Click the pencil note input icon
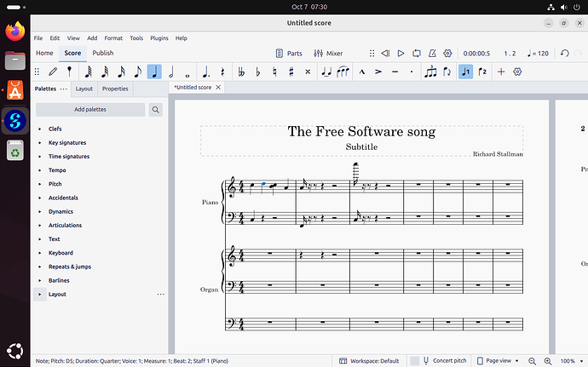The height and width of the screenshot is (367, 588). [x=53, y=72]
